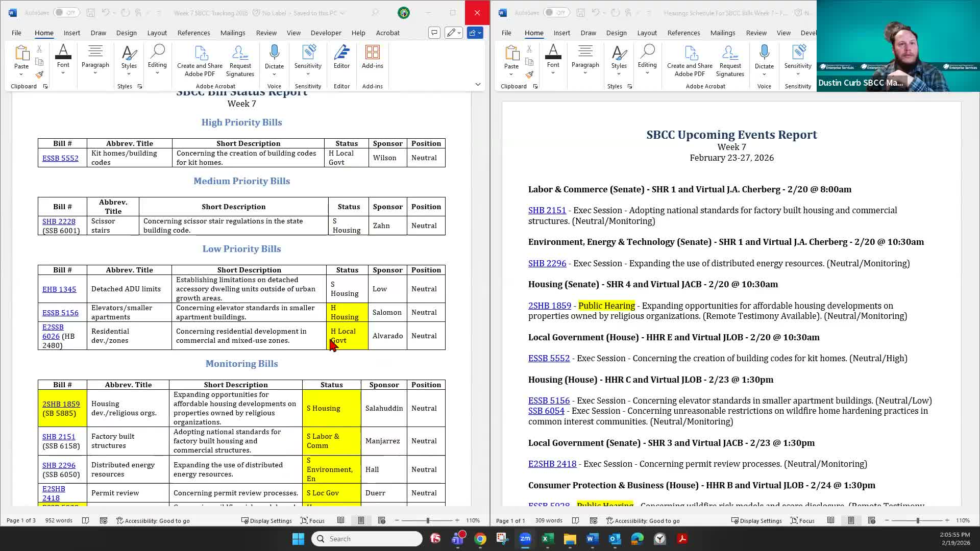Switch to Web Layout view in left status bar

click(381, 520)
